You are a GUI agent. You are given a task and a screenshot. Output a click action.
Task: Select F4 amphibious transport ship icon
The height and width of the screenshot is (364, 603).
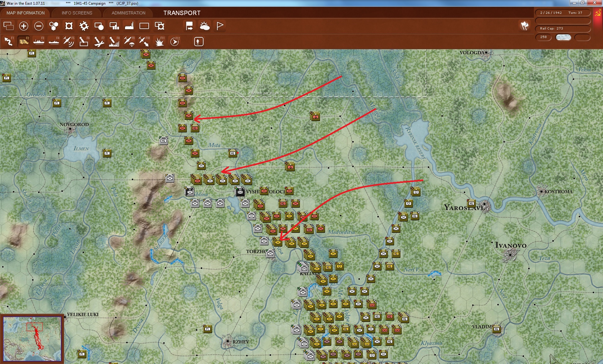click(54, 41)
